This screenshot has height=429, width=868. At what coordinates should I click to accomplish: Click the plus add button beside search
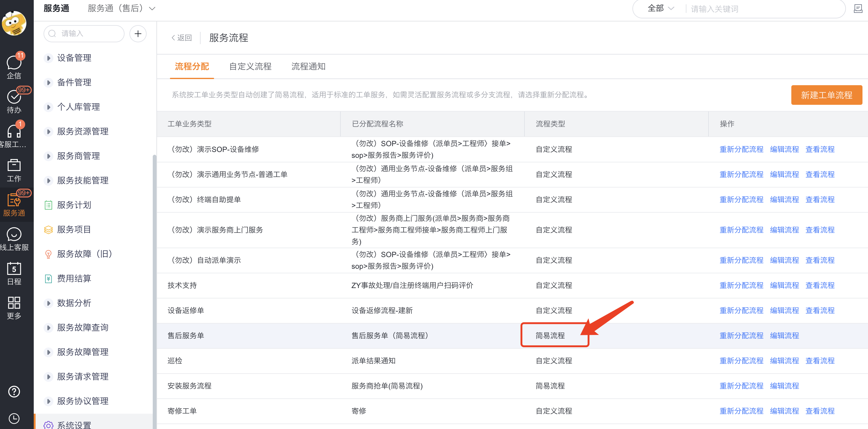tap(138, 34)
